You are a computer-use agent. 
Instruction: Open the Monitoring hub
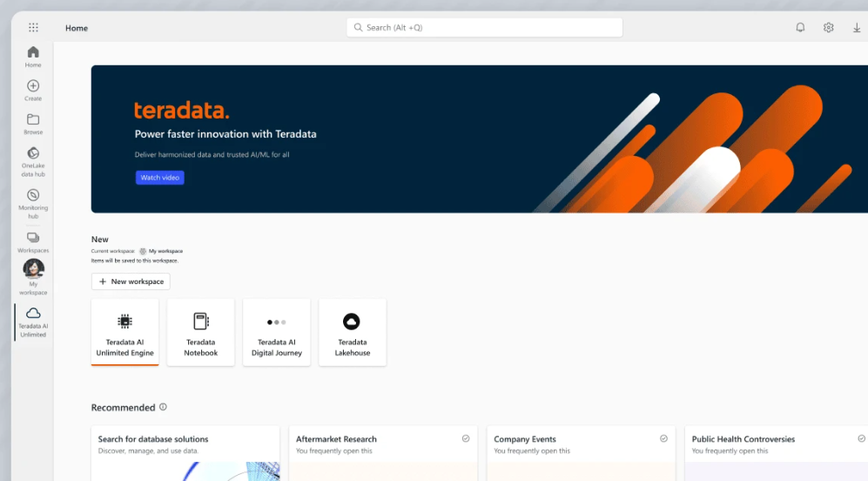point(33,203)
